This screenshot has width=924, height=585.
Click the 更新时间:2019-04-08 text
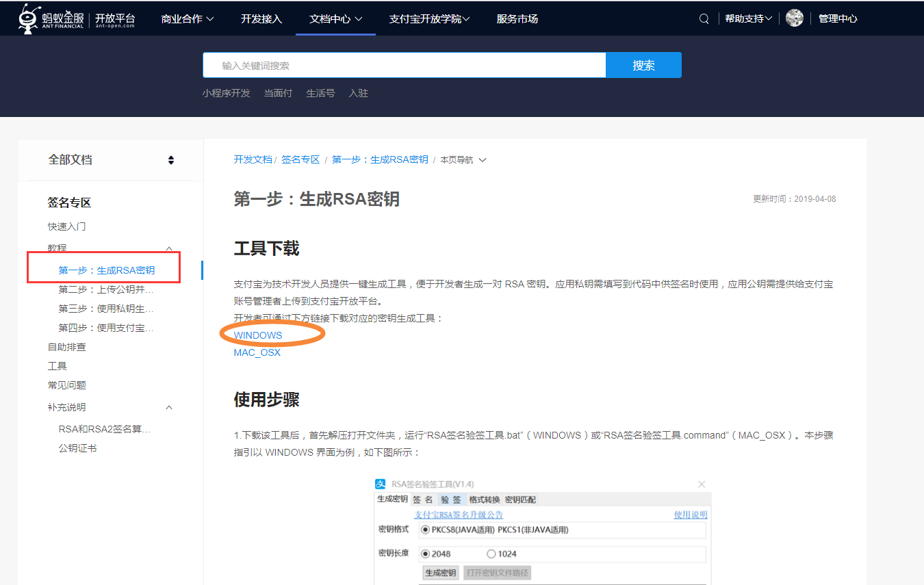pyautogui.click(x=794, y=199)
